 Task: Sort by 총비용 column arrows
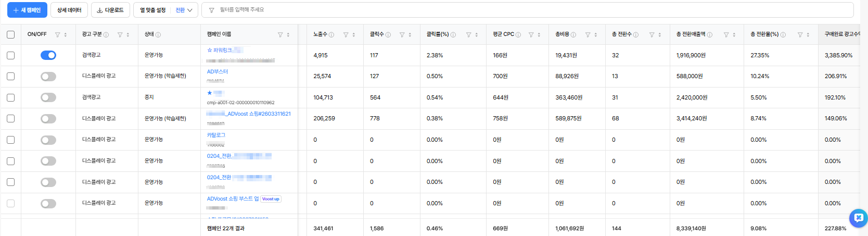pyautogui.click(x=596, y=35)
